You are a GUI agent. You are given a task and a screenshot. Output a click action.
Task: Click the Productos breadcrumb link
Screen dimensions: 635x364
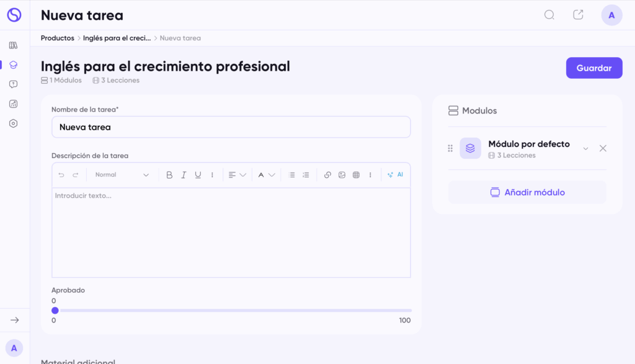pos(57,38)
